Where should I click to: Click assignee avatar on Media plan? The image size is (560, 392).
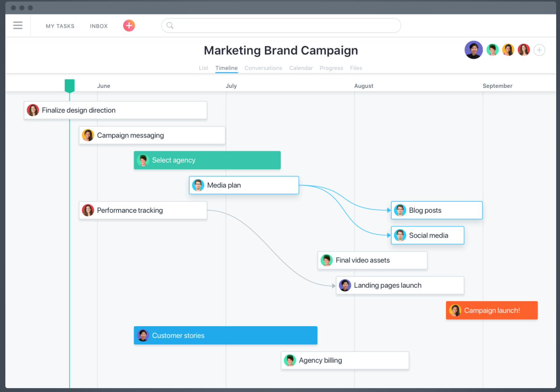click(198, 185)
